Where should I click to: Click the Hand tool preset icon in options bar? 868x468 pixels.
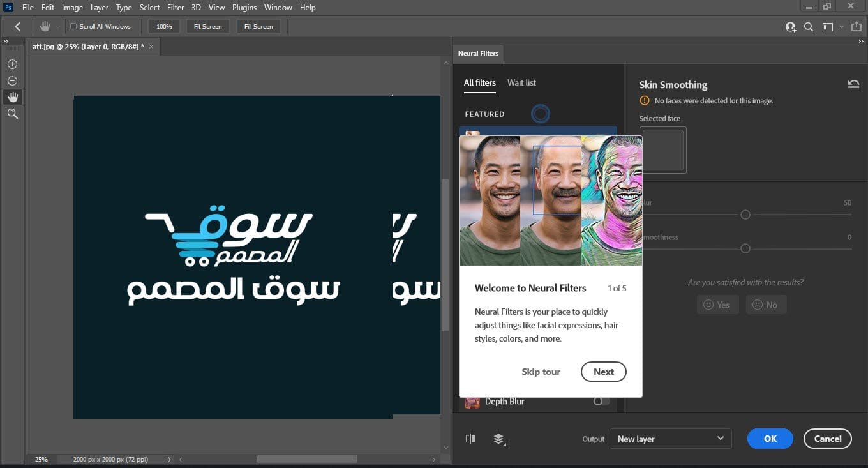[x=45, y=26]
